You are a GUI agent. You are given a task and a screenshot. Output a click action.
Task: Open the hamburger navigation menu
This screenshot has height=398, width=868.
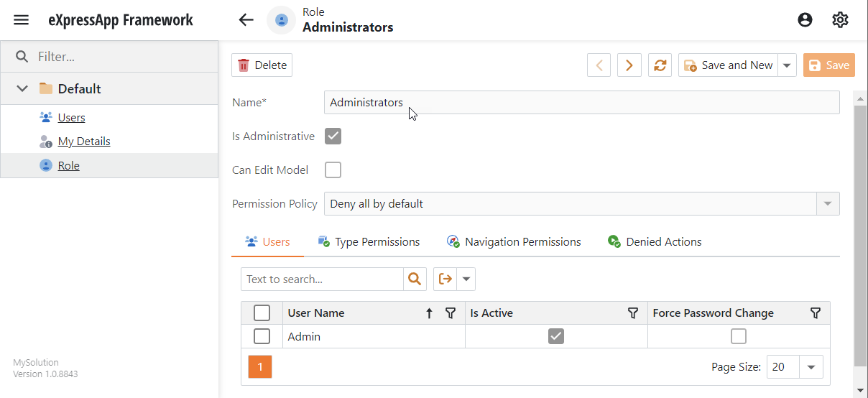[22, 20]
